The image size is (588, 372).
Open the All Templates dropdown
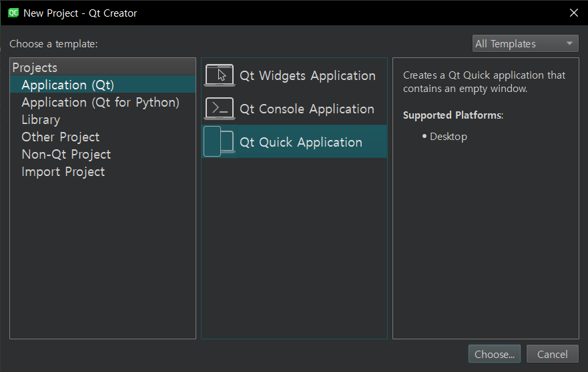(525, 43)
